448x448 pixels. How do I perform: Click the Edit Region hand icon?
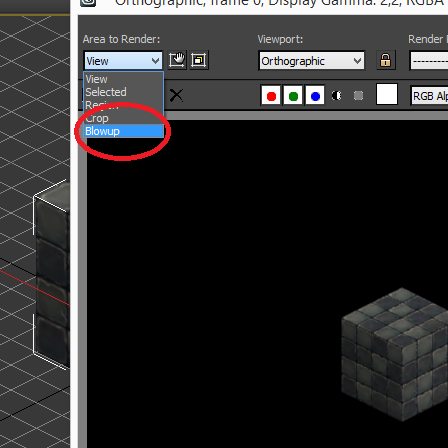177,60
